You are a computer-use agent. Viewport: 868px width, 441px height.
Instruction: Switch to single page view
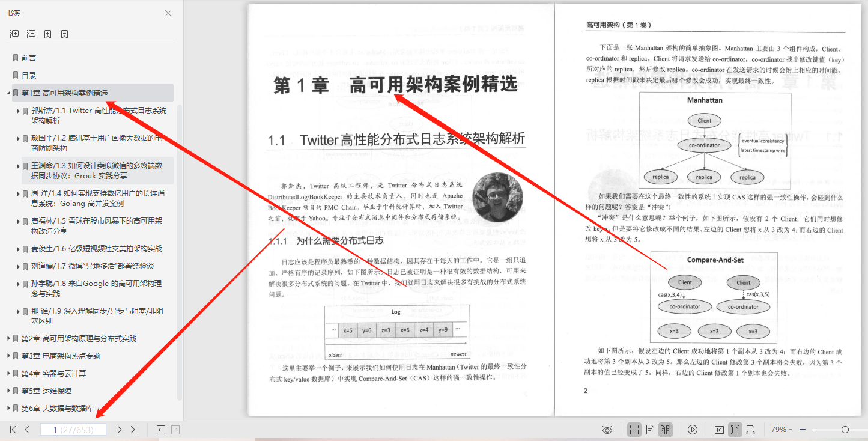tap(650, 430)
